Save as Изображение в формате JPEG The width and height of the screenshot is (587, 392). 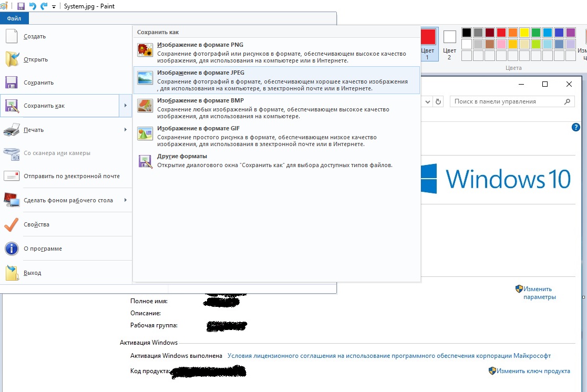point(276,80)
